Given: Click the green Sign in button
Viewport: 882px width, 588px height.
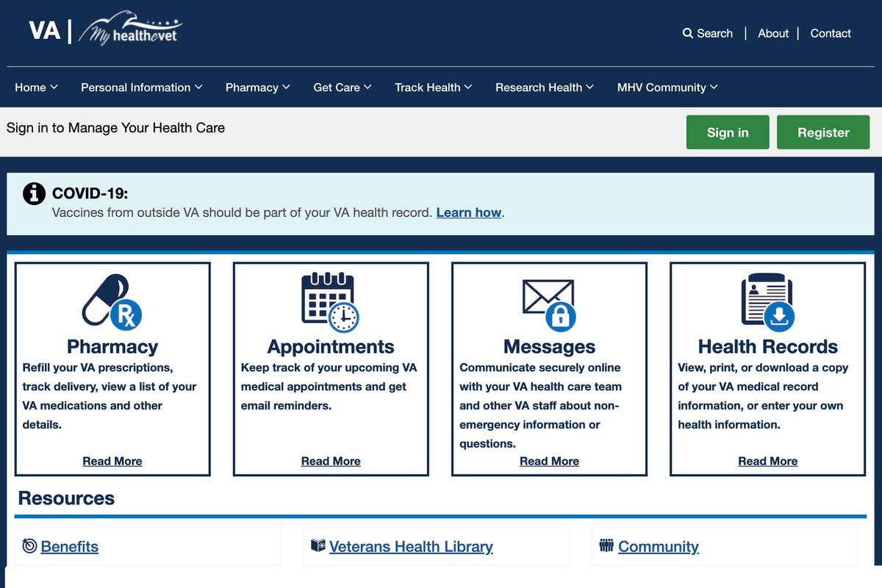Looking at the screenshot, I should pyautogui.click(x=728, y=132).
